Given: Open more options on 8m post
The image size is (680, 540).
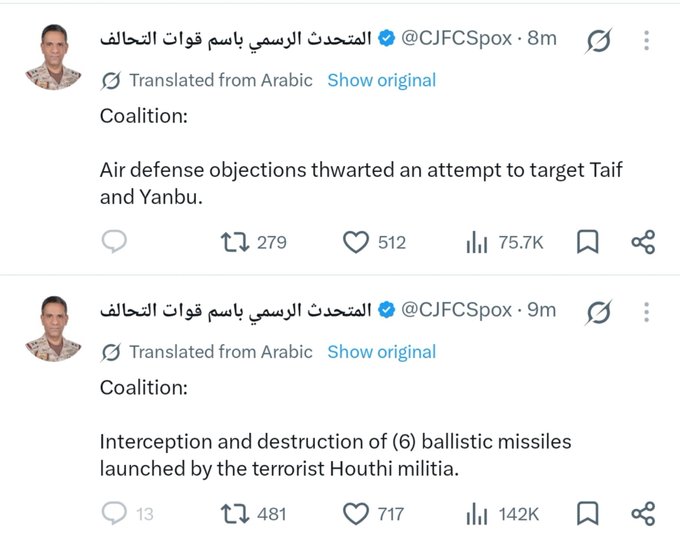Looking at the screenshot, I should [x=646, y=40].
